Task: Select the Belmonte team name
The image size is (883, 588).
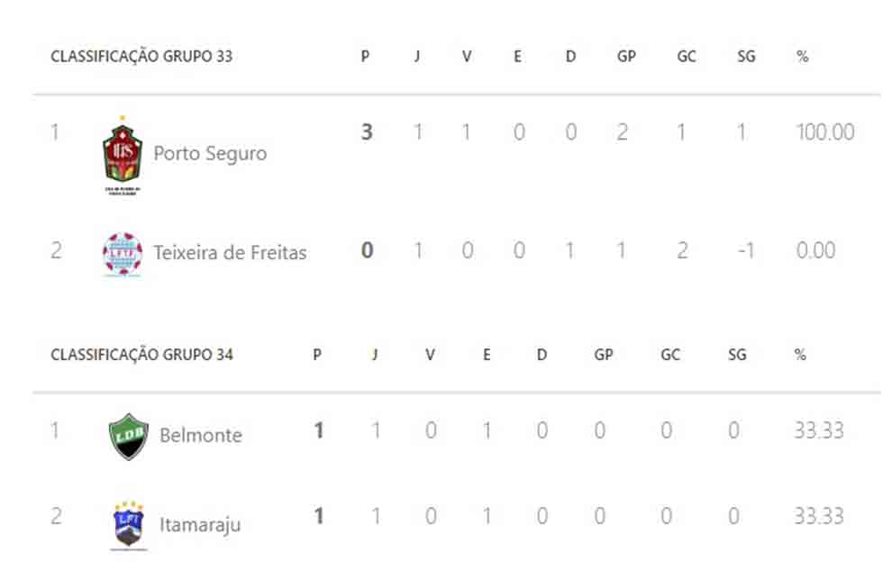Action: click(200, 435)
